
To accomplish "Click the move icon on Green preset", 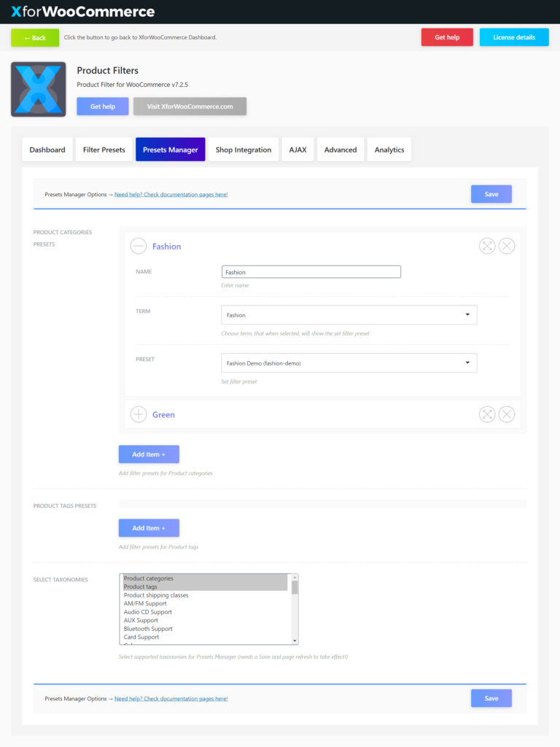I will tap(487, 414).
